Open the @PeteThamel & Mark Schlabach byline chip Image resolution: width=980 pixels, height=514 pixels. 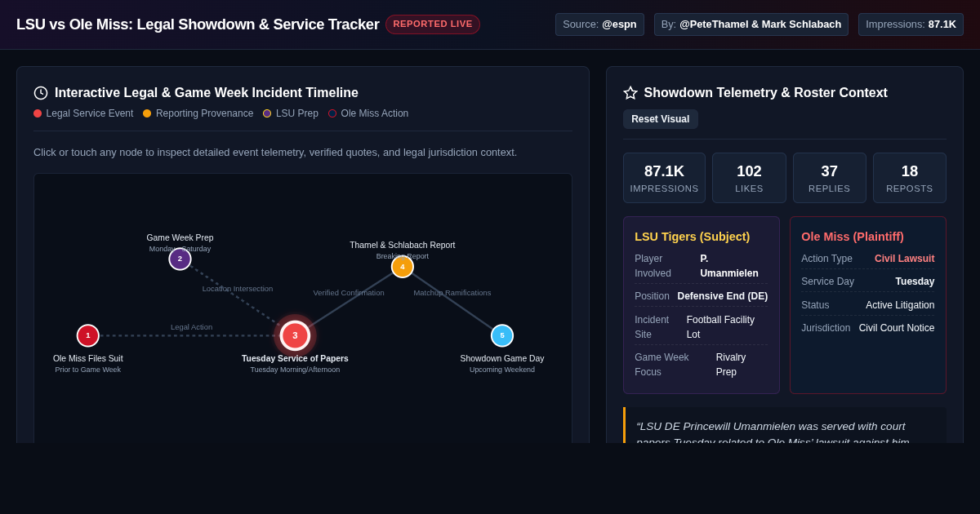click(751, 24)
